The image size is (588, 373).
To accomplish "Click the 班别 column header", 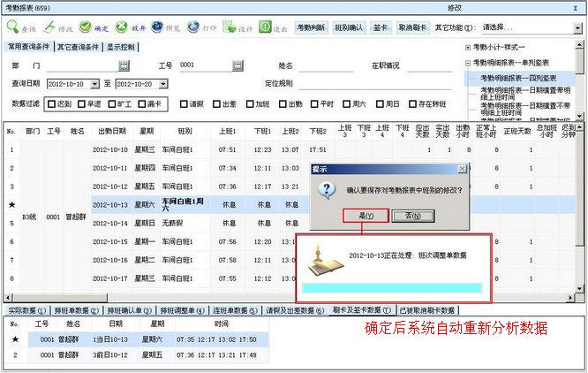I will click(185, 131).
